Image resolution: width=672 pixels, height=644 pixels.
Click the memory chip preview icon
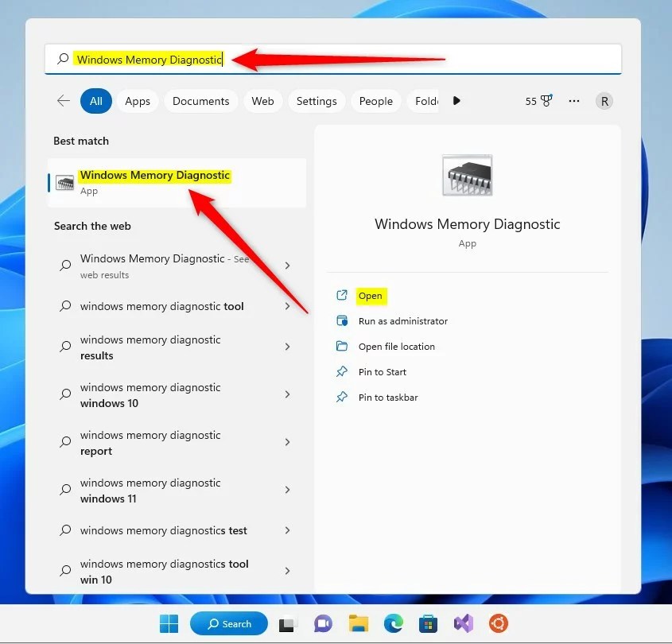click(x=467, y=175)
